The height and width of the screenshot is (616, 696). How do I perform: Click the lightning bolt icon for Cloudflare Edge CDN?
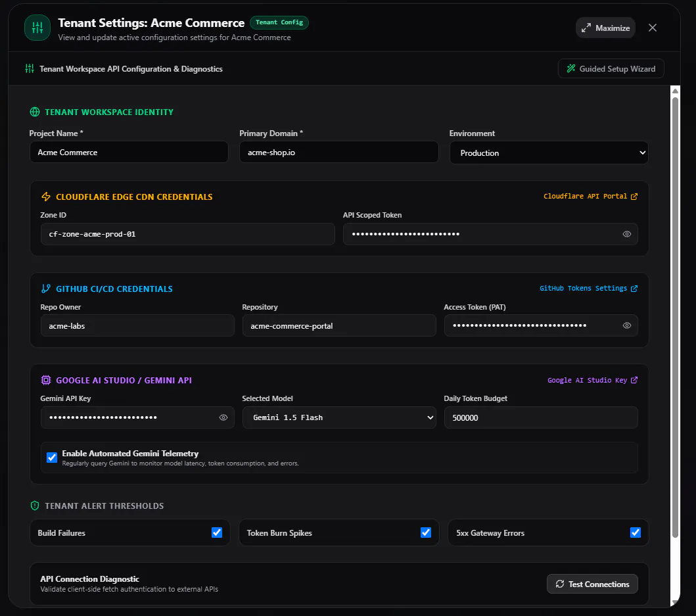[46, 197]
